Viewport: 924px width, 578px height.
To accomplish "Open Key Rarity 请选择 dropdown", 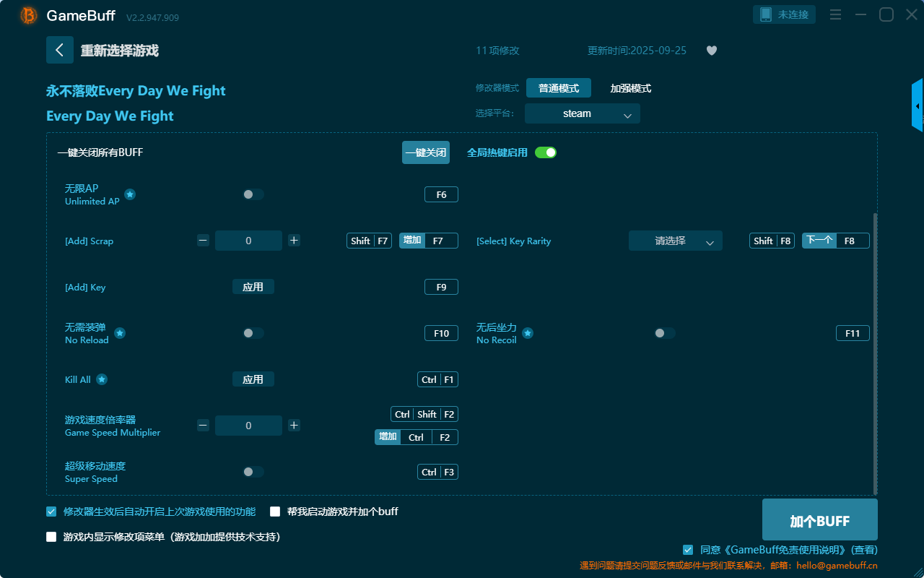I will [x=676, y=241].
